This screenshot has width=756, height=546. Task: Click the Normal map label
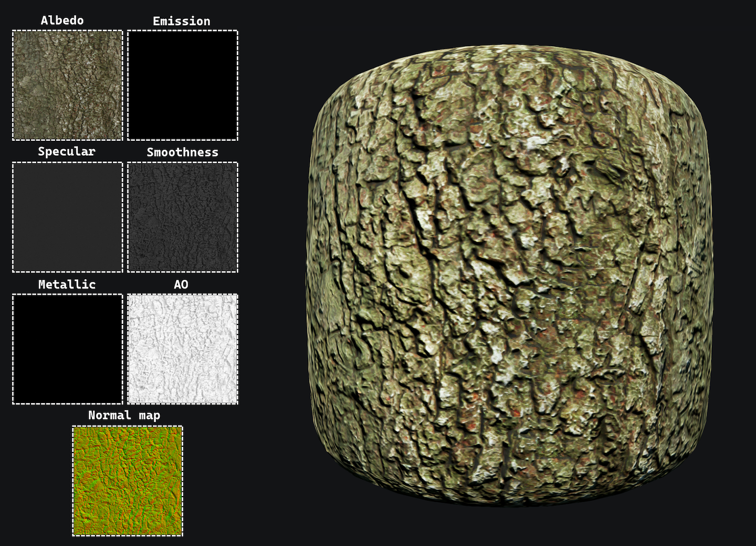(x=124, y=416)
